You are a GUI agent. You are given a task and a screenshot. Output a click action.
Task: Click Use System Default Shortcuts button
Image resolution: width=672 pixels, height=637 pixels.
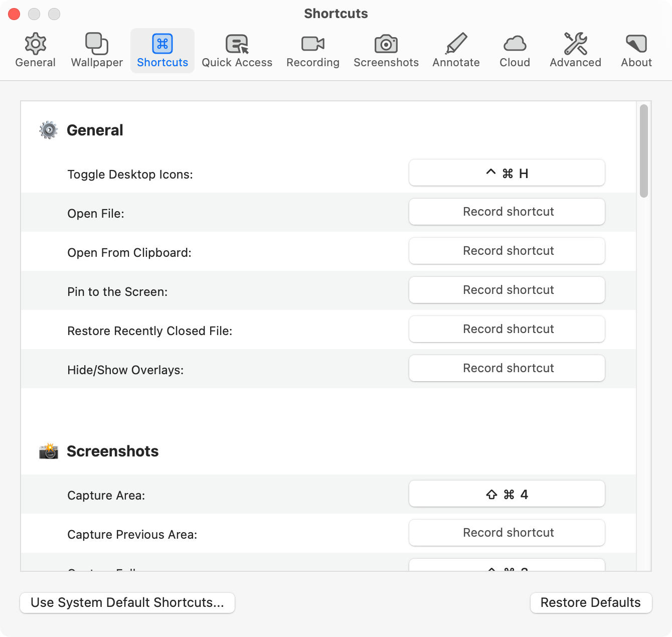tap(127, 602)
